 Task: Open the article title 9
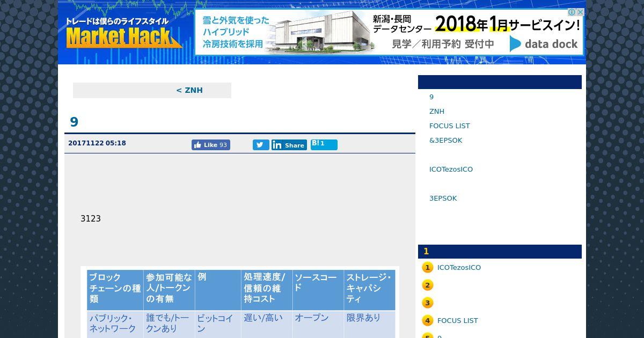click(x=74, y=122)
